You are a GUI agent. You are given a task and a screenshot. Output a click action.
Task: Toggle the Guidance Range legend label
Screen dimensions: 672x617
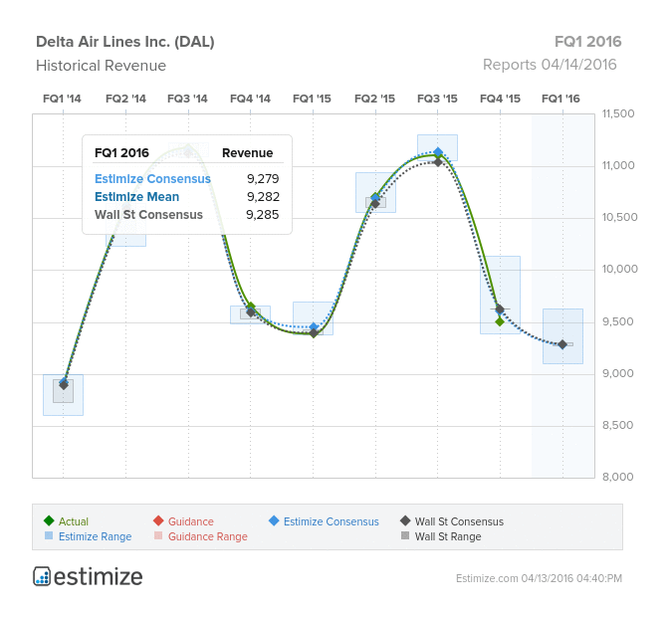(208, 536)
